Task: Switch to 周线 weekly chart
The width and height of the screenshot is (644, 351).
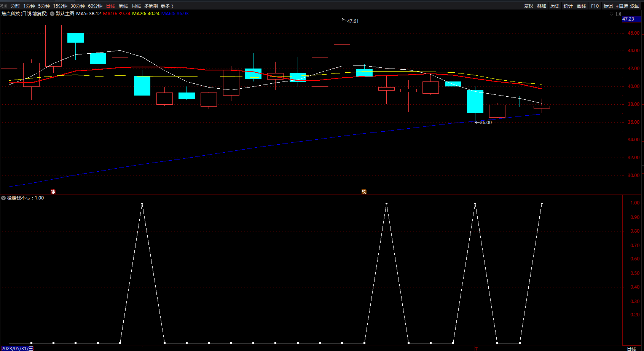Action: [x=123, y=6]
